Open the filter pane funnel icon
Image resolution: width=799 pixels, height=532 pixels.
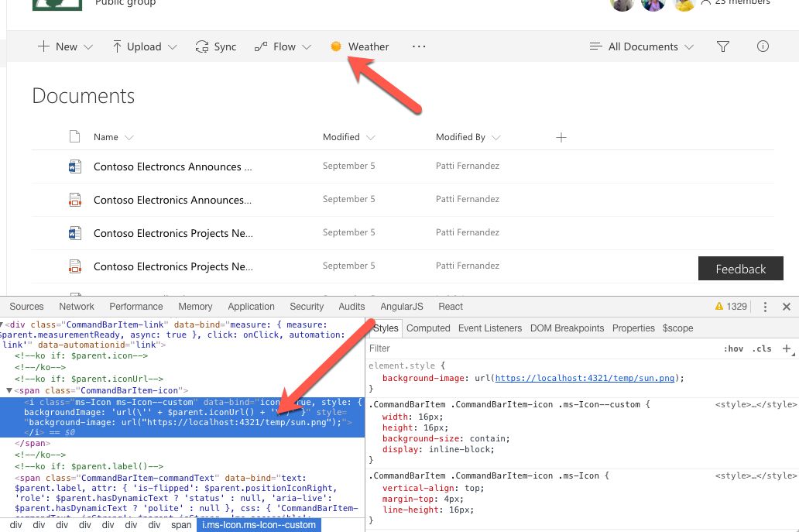(x=722, y=46)
